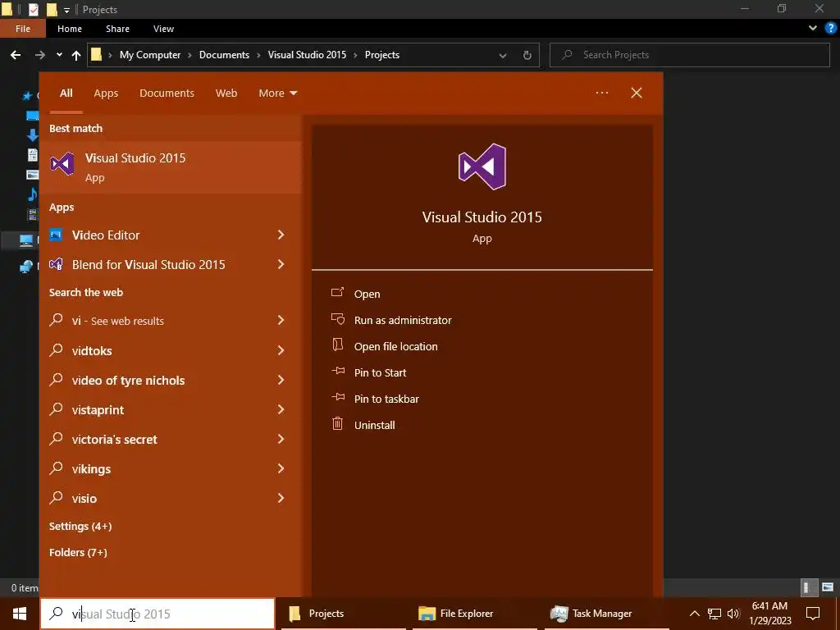
Task: Expand the vidtoks suggestion arrow
Action: 281,350
